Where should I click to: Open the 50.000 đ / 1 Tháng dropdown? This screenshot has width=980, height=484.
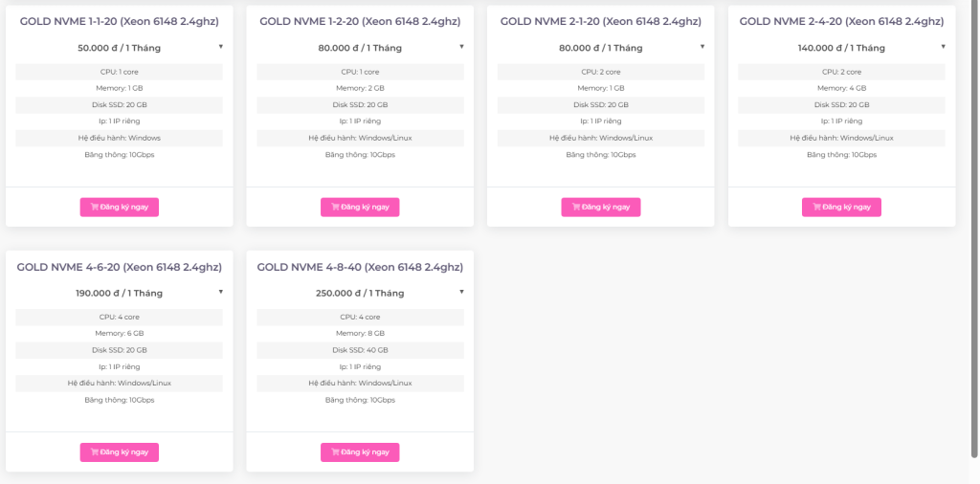click(120, 48)
